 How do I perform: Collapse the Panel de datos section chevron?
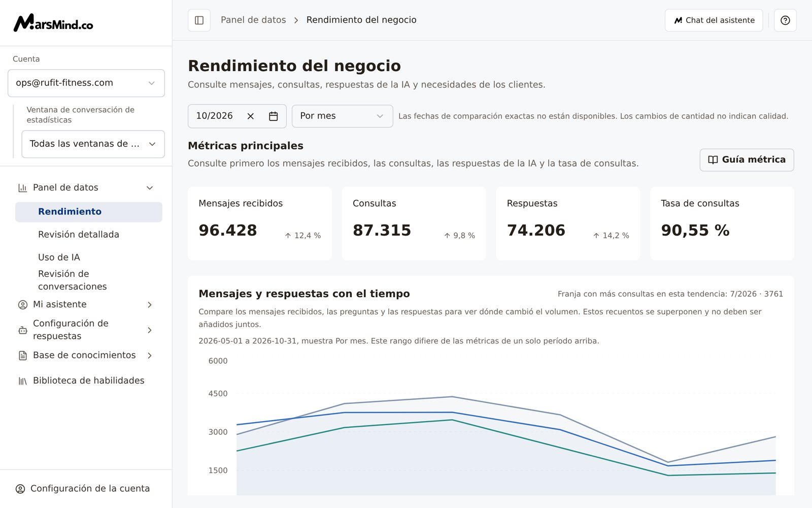(150, 188)
